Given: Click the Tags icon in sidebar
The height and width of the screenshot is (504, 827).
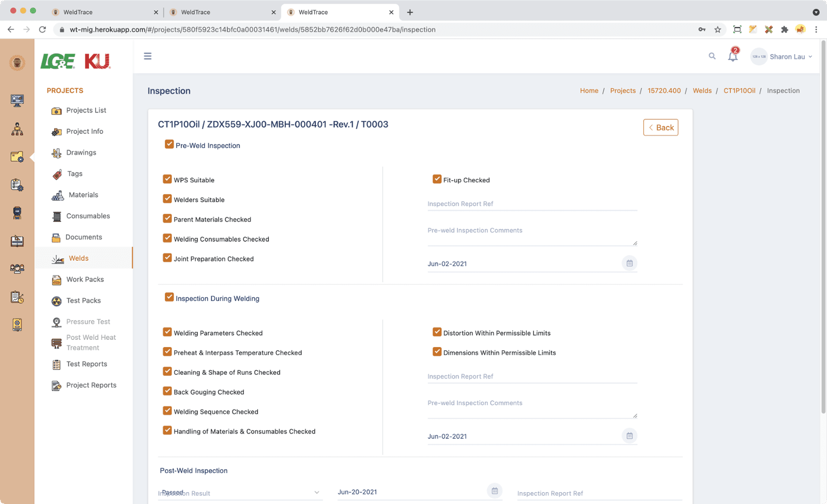Looking at the screenshot, I should [57, 175].
